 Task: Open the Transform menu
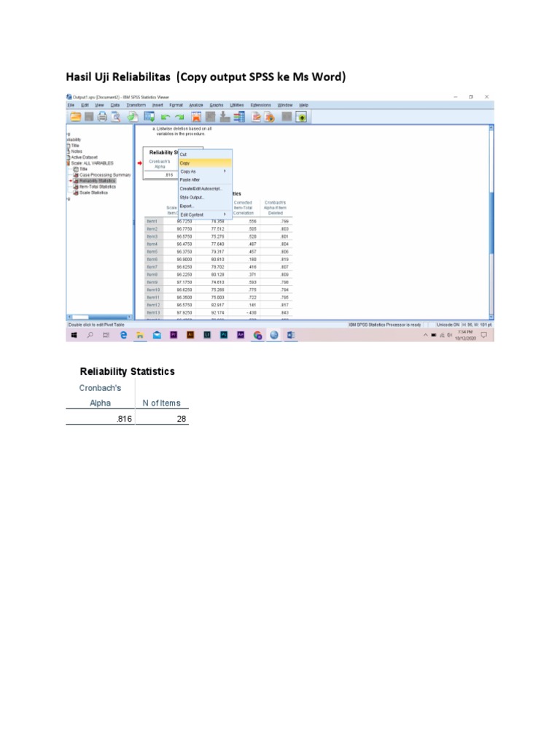click(x=136, y=105)
